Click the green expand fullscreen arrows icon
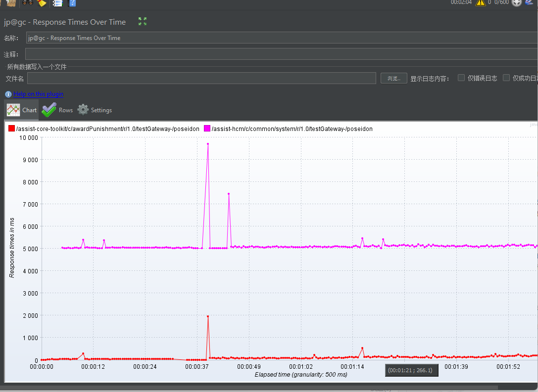Image resolution: width=538 pixels, height=392 pixels. click(143, 21)
